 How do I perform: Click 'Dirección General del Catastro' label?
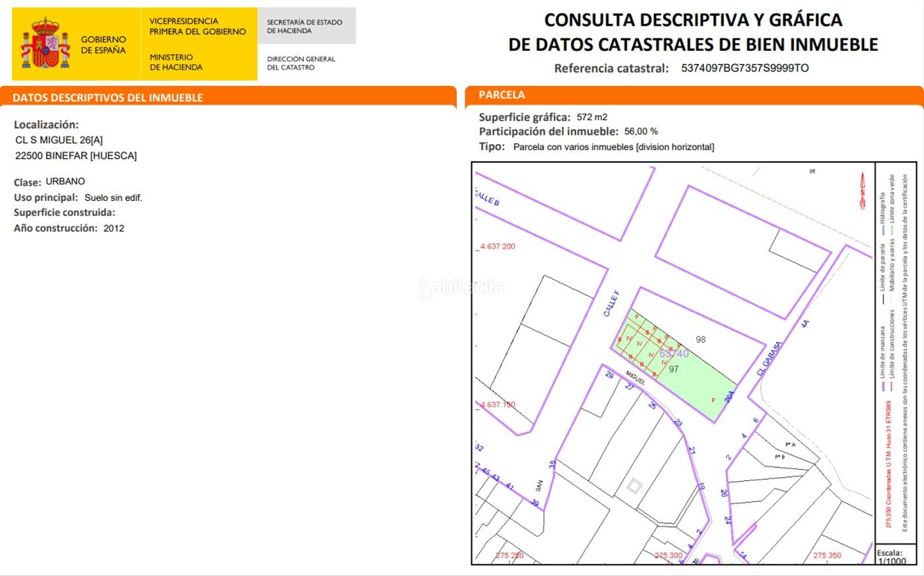pos(301,63)
